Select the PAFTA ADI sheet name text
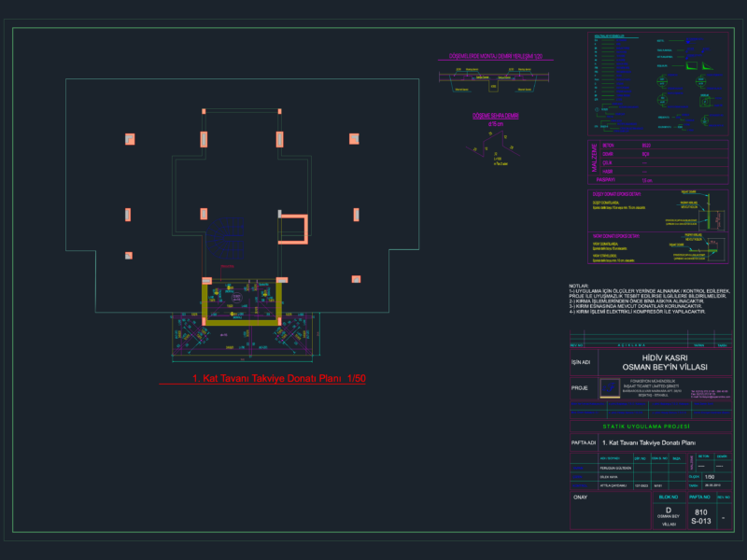The image size is (747, 560). click(x=649, y=442)
